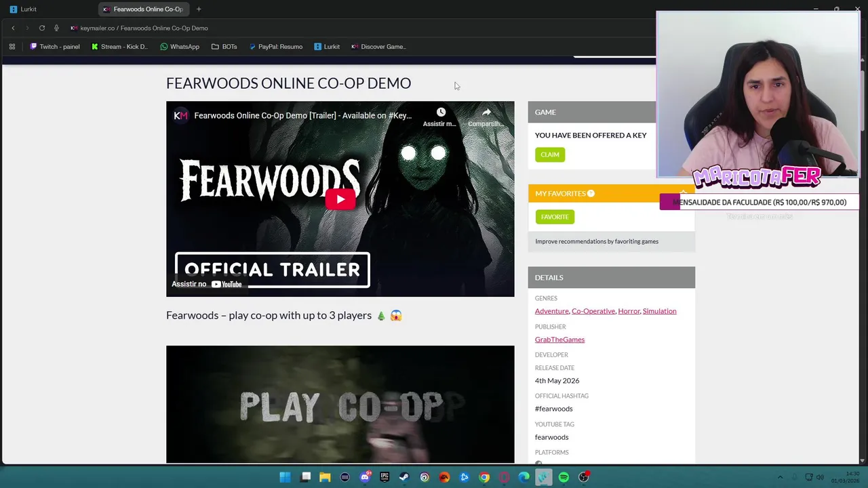Click the green FAVORITE button

pyautogui.click(x=555, y=217)
